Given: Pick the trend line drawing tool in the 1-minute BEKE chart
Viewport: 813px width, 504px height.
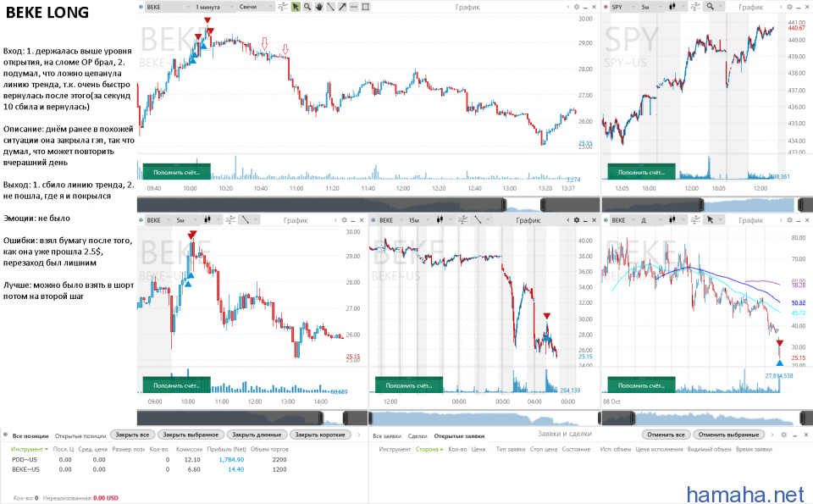Looking at the screenshot, I should (x=331, y=7).
